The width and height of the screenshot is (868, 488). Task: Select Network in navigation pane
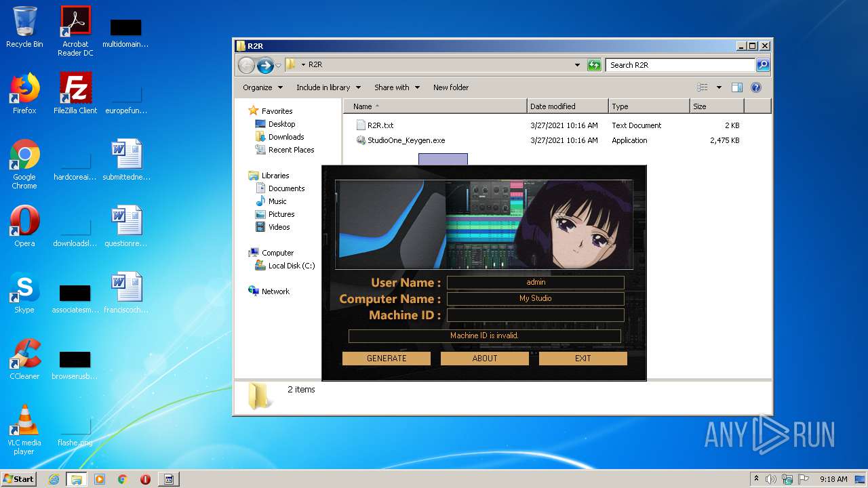click(275, 291)
